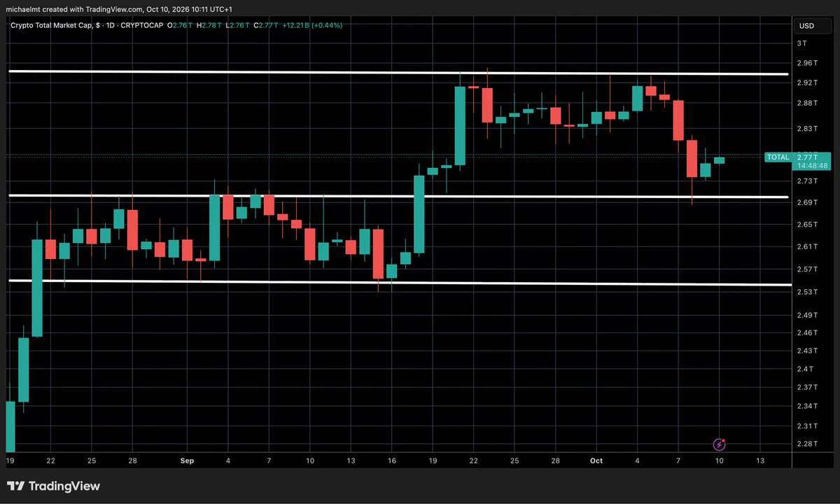Click the 2.43T label on the price scale
Screen dimensions: 840x504
806,350
